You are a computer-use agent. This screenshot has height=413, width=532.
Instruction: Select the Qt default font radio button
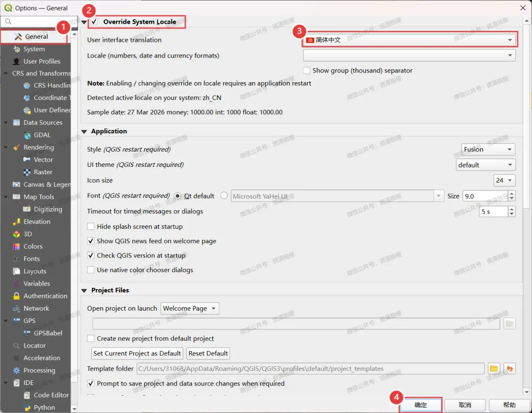177,196
